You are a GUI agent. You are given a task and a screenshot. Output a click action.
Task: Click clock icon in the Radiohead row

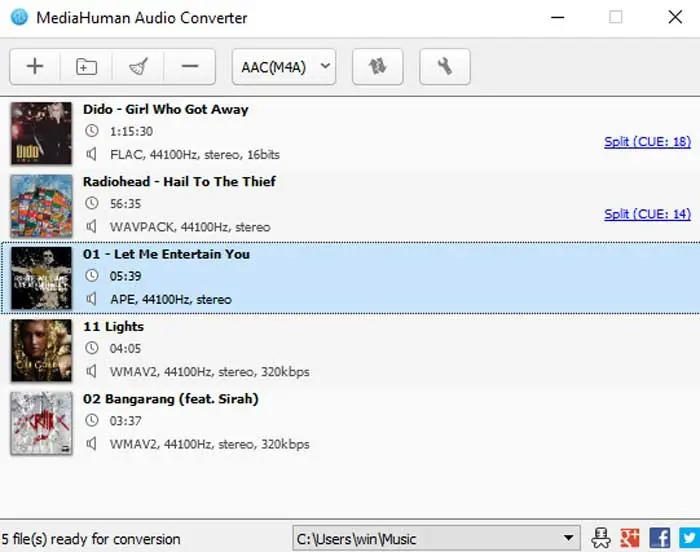click(x=92, y=203)
